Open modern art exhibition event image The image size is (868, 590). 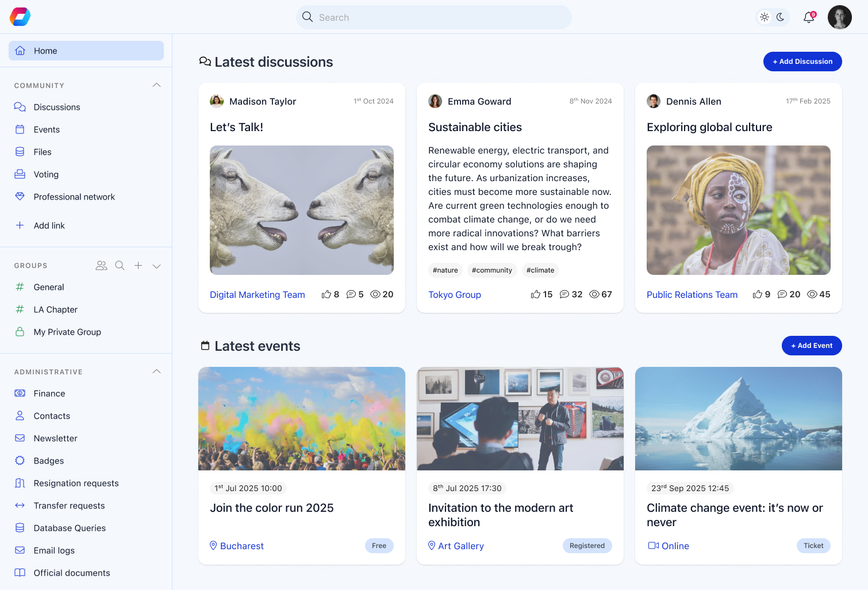(520, 419)
